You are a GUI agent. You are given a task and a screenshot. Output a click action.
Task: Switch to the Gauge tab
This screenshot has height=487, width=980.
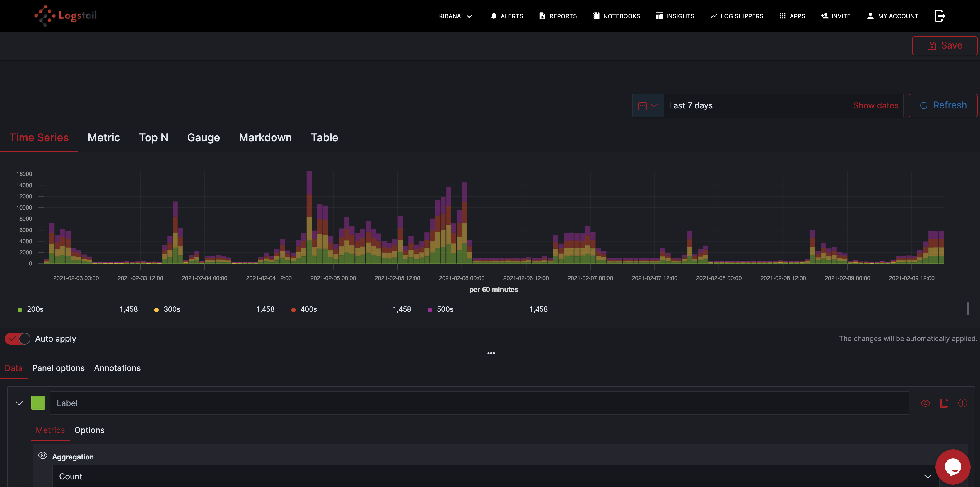[203, 137]
